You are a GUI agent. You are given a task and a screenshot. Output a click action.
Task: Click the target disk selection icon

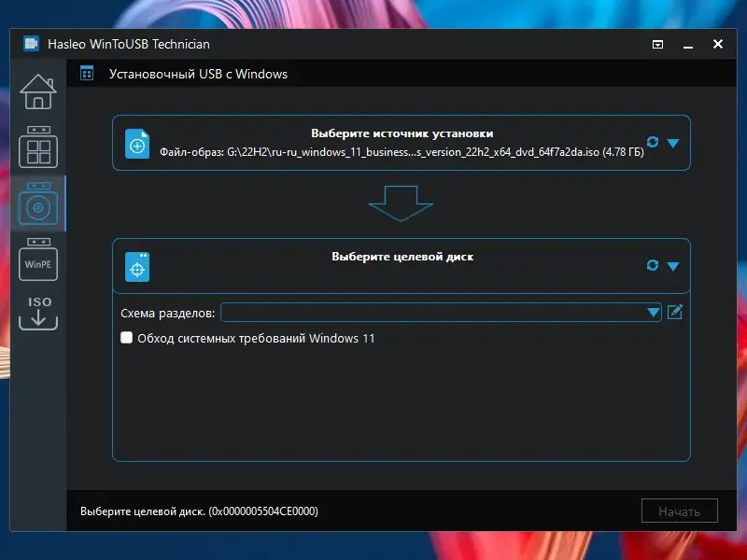(136, 266)
